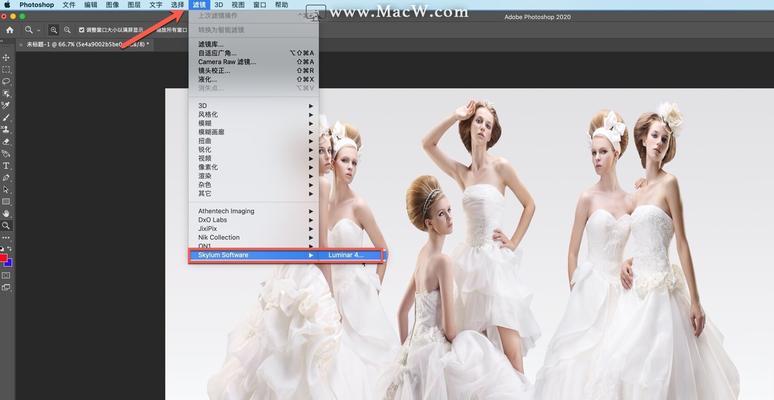Open the 编辑 menu
The height and width of the screenshot is (400, 774).
(x=91, y=5)
